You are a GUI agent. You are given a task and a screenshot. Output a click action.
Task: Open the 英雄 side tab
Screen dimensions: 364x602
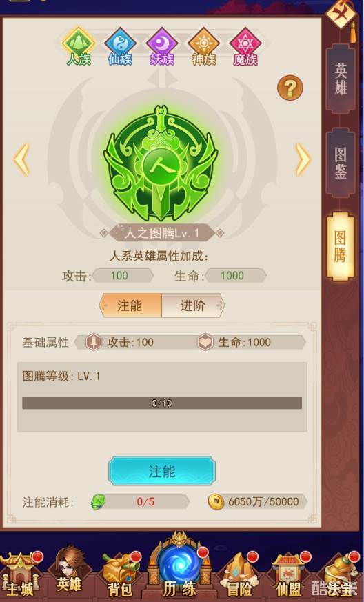341,79
